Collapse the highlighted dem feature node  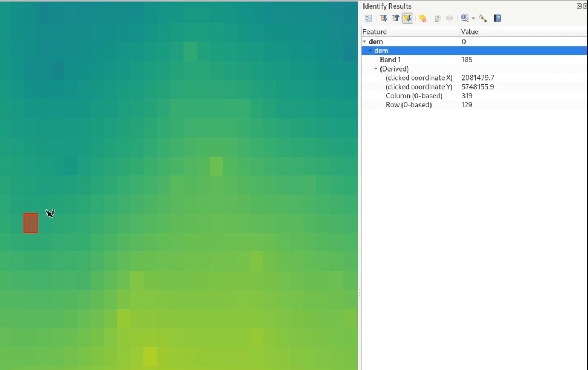pos(370,51)
